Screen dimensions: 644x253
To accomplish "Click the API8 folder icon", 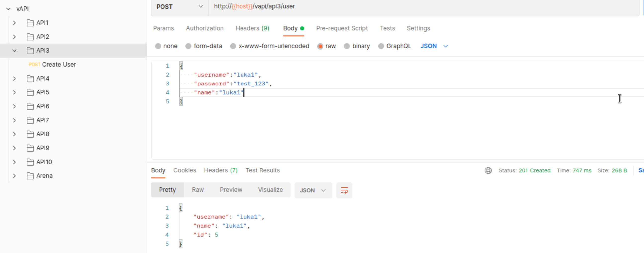I will (30, 134).
